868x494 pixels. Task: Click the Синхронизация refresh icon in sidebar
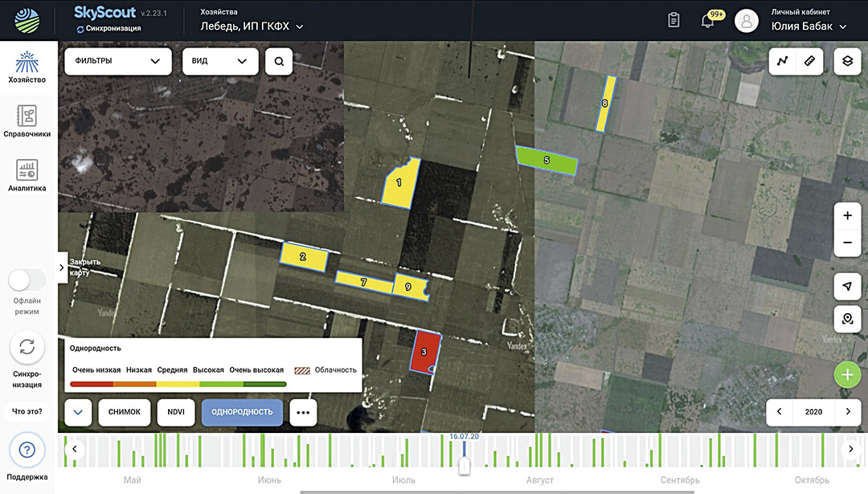click(27, 347)
